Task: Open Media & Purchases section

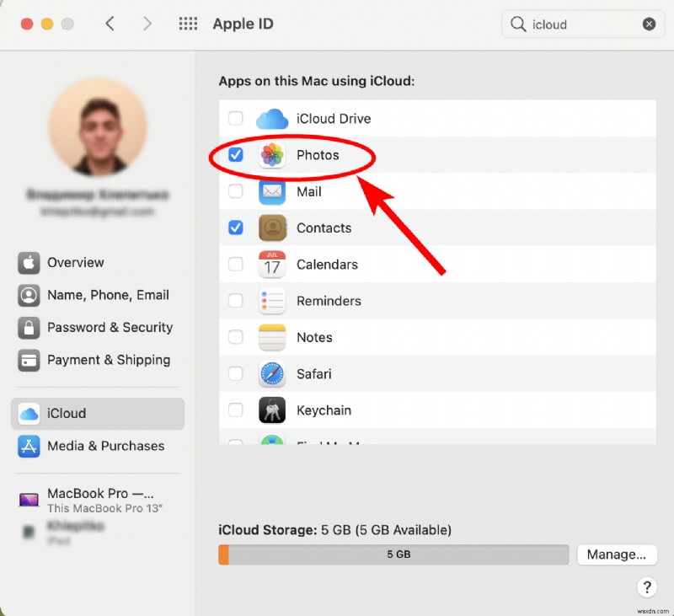Action: point(98,447)
